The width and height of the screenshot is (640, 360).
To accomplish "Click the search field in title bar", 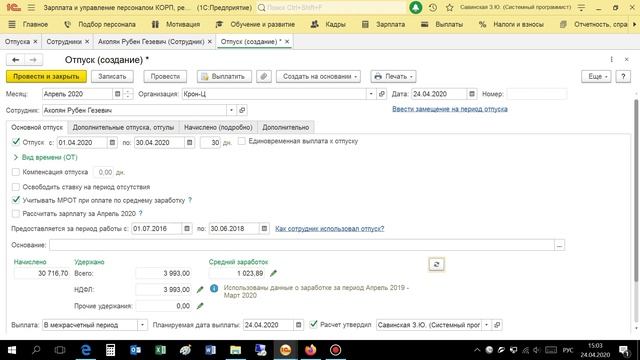I will (x=331, y=7).
